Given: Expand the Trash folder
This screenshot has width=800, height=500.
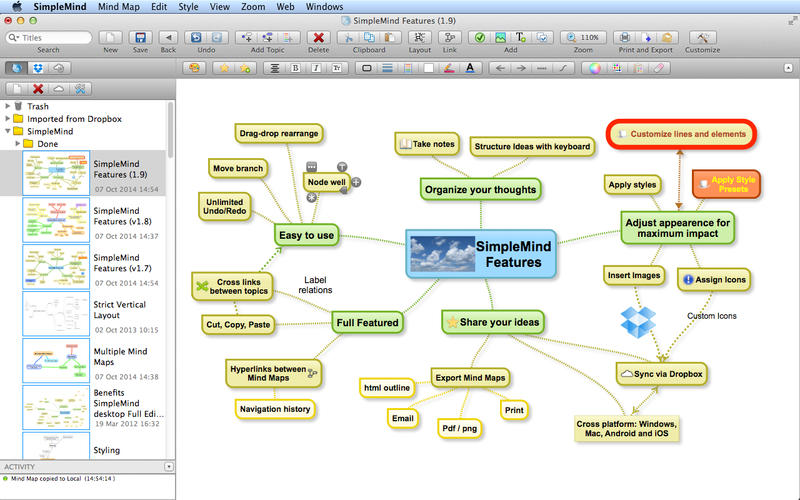Looking at the screenshot, I should tap(9, 105).
